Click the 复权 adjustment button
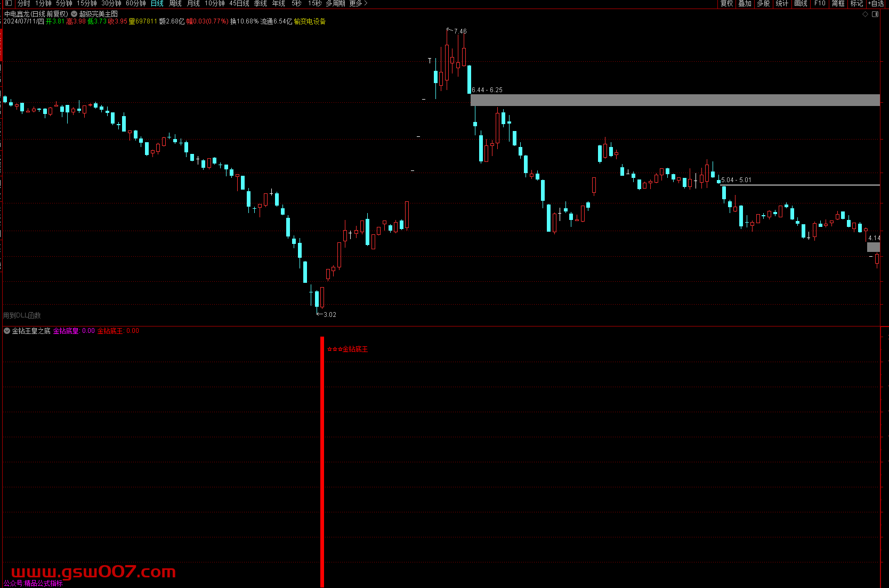Viewport: 889px width, 588px height. [x=726, y=3]
